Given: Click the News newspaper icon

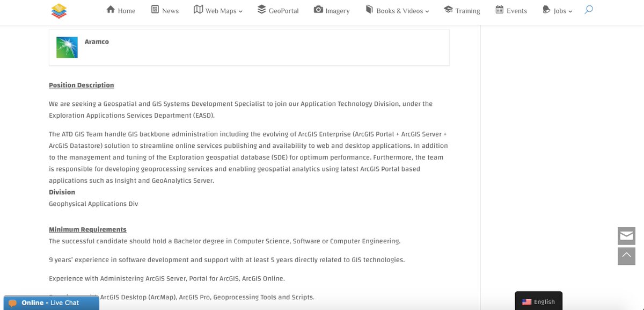Looking at the screenshot, I should click(x=155, y=10).
